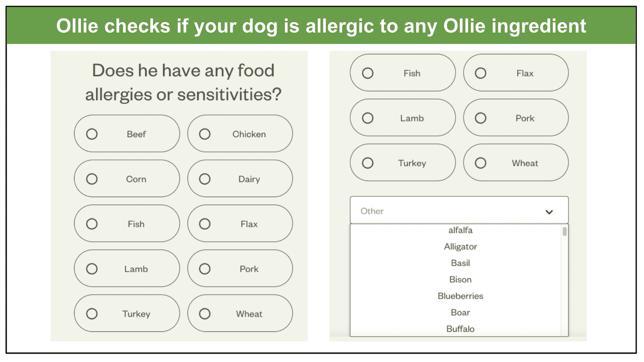The width and height of the screenshot is (644, 362).
Task: Select Lamb in the right panel
Action: (x=403, y=118)
